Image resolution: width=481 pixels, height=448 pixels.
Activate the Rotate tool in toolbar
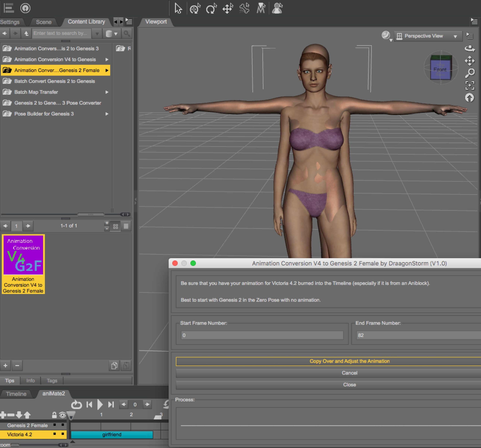(211, 9)
